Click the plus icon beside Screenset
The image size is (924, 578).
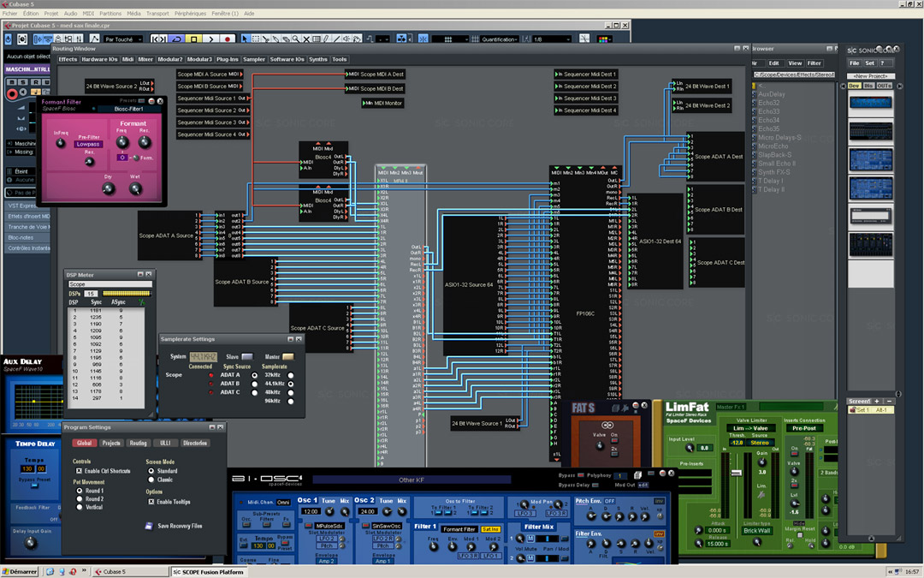click(877, 401)
